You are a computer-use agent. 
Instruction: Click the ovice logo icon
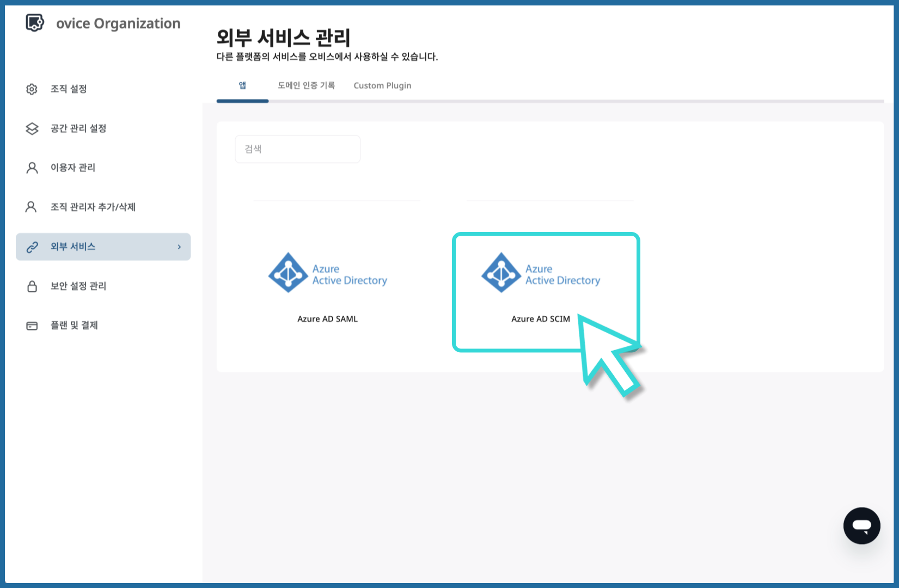point(35,23)
